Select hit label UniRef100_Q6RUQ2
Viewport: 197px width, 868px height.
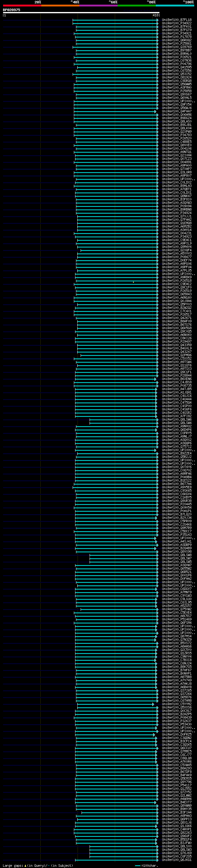[x=177, y=40]
